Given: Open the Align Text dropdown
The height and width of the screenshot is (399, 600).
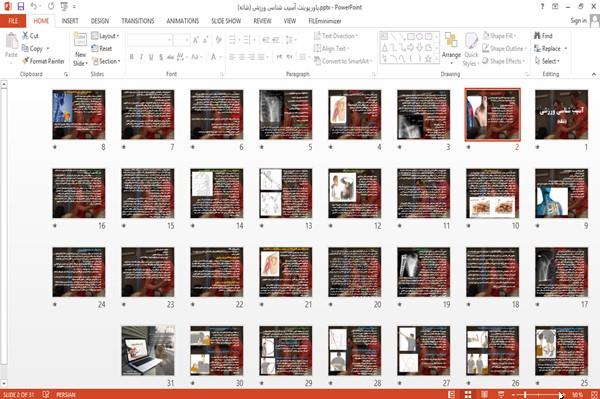Looking at the screenshot, I should click(x=331, y=48).
